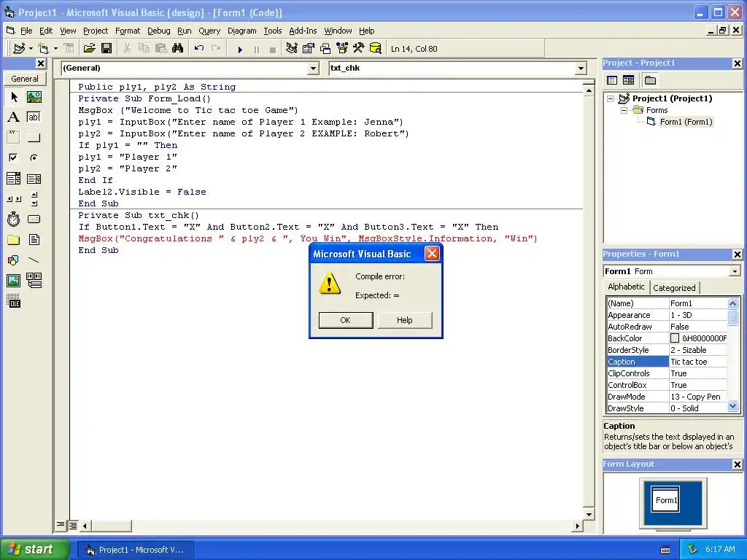
Task: Select the Shape control tool
Action: pyautogui.click(x=14, y=260)
